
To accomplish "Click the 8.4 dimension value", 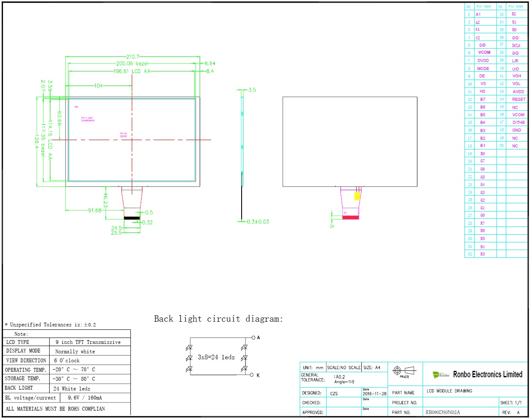I will point(210,71).
